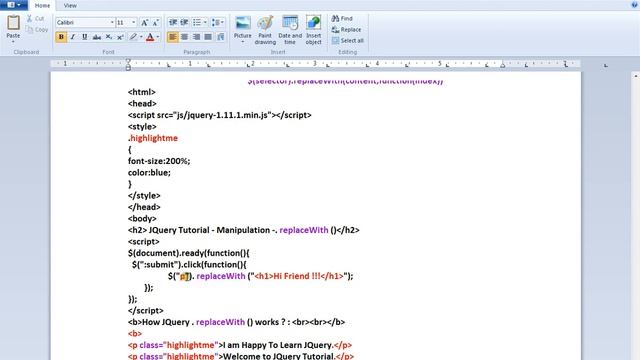
Task: Apply the red font color
Action: 150,37
